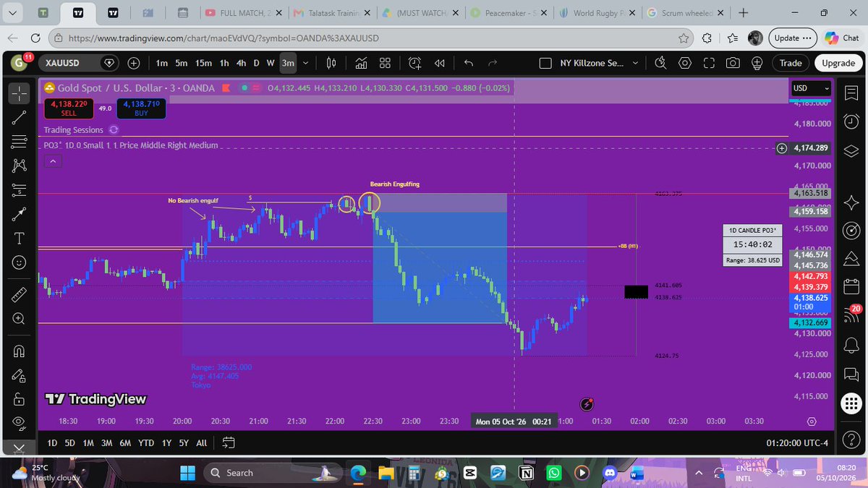Toggle stay in drawing mode
The width and height of the screenshot is (868, 488).
click(19, 375)
